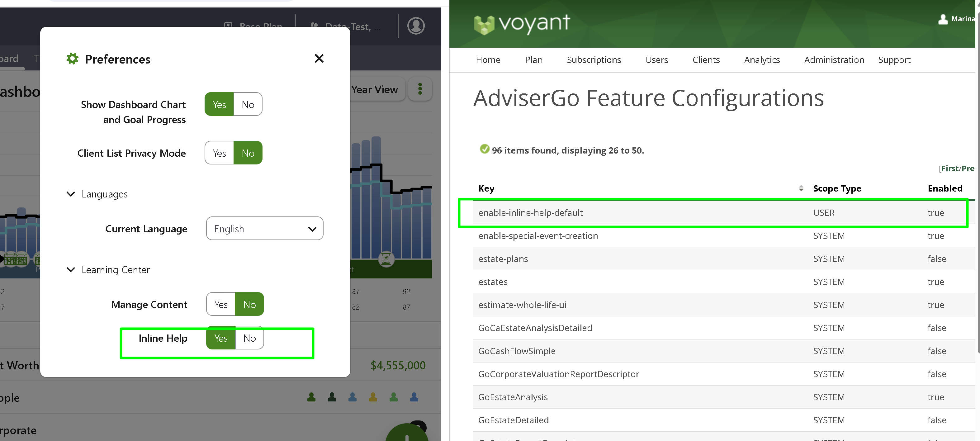Turn Inline Help to No
This screenshot has width=980, height=441.
[x=249, y=338]
